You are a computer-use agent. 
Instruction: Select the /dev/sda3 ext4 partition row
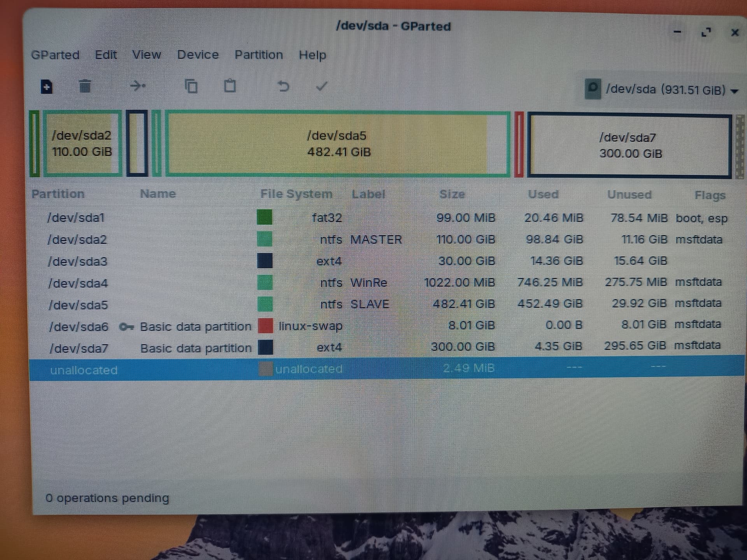[x=386, y=261]
